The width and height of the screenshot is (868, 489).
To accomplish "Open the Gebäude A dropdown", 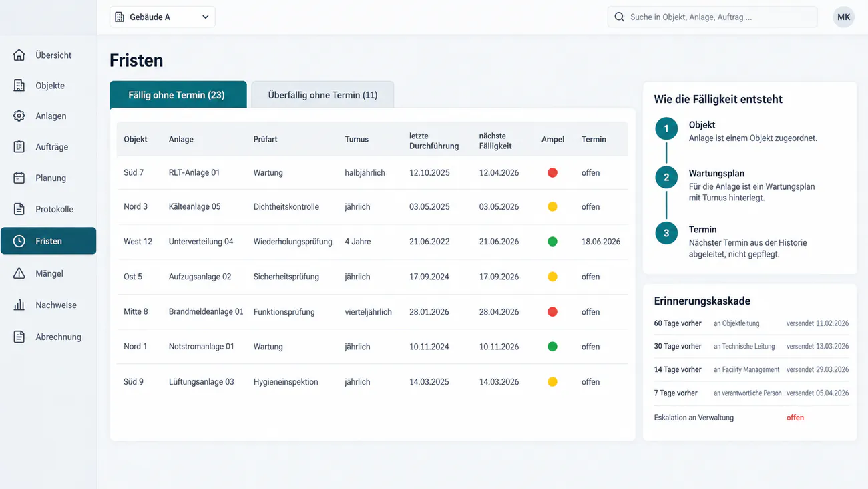I will click(x=162, y=17).
